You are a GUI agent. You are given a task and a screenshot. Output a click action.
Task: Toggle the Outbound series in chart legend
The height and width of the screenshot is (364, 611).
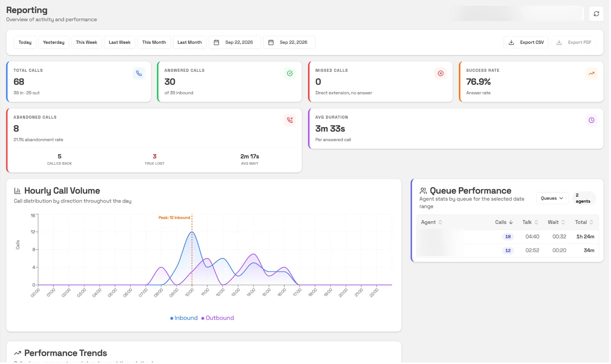(x=218, y=318)
